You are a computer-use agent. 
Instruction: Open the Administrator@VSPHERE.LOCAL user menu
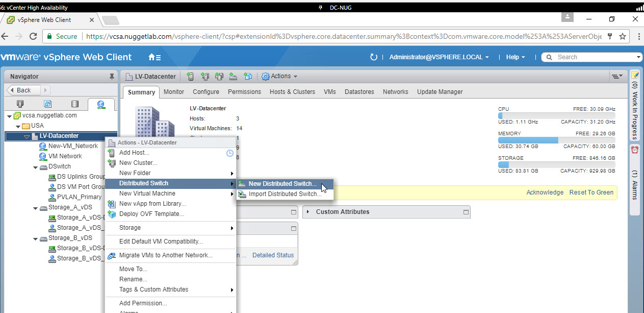(x=439, y=57)
